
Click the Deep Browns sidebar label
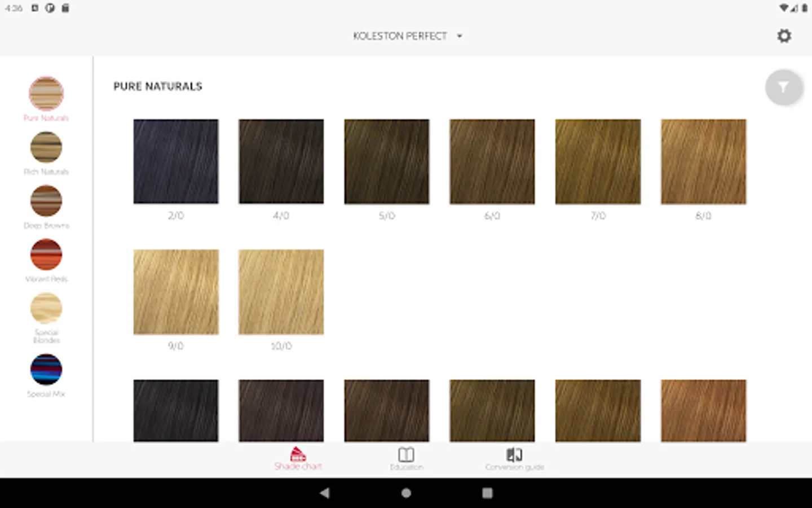coord(46,225)
